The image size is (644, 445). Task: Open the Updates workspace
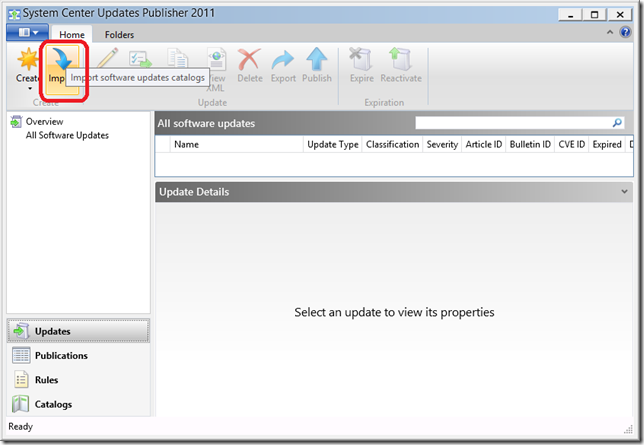click(x=78, y=331)
